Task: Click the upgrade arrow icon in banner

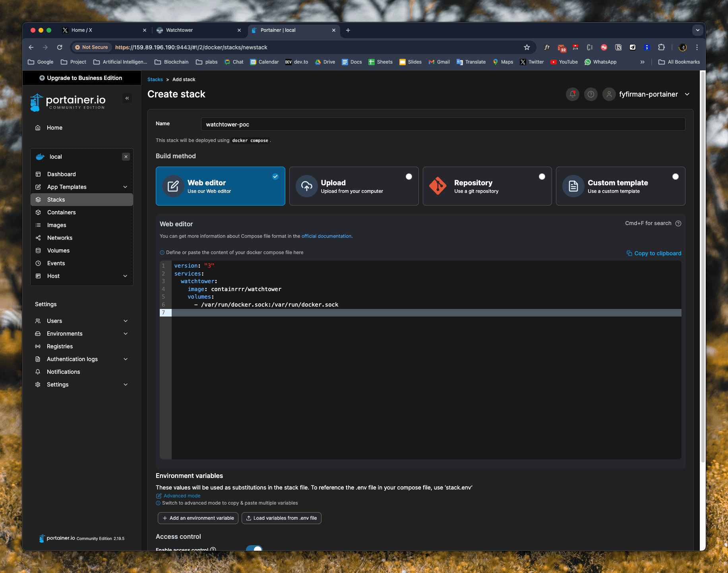Action: coord(42,78)
